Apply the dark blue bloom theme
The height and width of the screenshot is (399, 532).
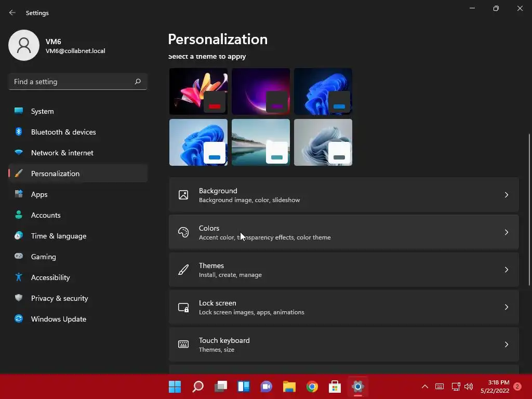323,91
